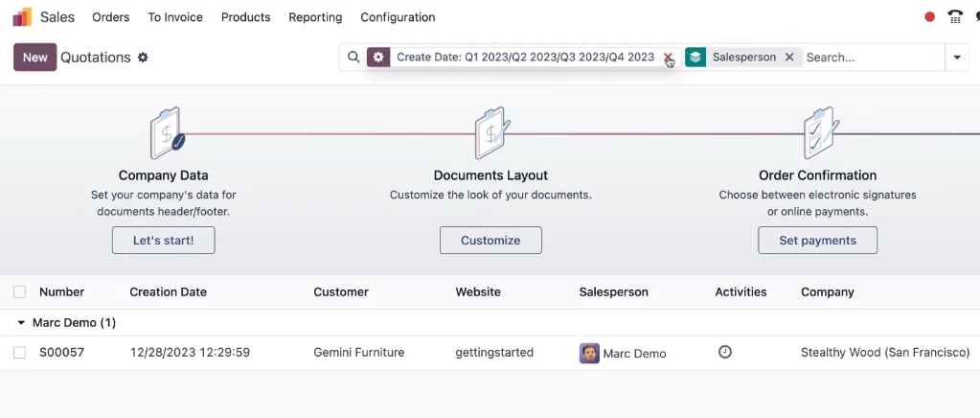Click the Order Confirmation step icon

(x=820, y=132)
